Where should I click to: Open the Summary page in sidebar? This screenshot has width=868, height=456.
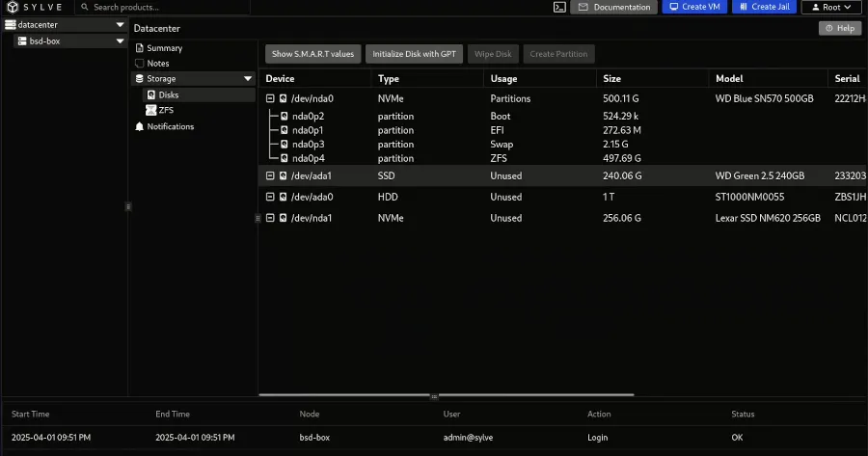tap(164, 48)
